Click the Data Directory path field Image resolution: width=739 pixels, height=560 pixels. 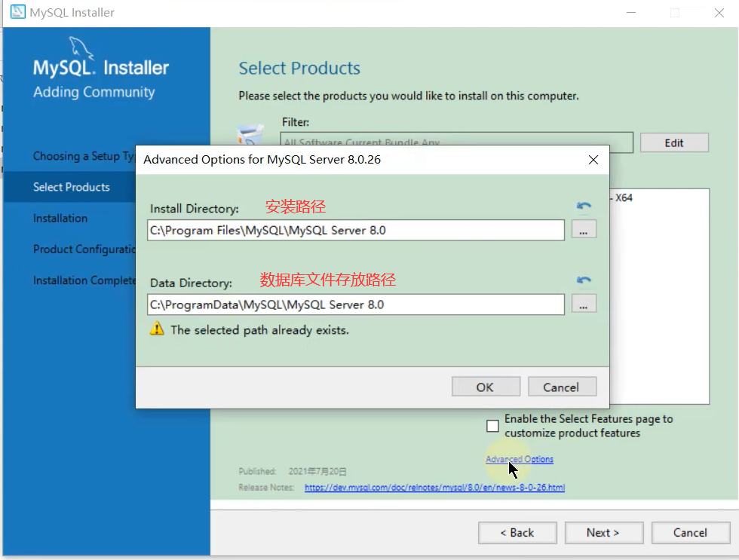pos(355,304)
